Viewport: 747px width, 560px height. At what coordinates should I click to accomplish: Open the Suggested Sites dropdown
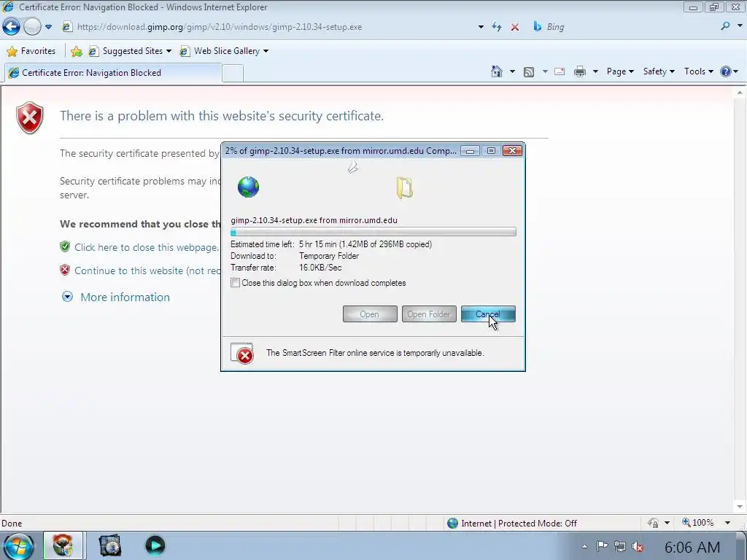[130, 51]
